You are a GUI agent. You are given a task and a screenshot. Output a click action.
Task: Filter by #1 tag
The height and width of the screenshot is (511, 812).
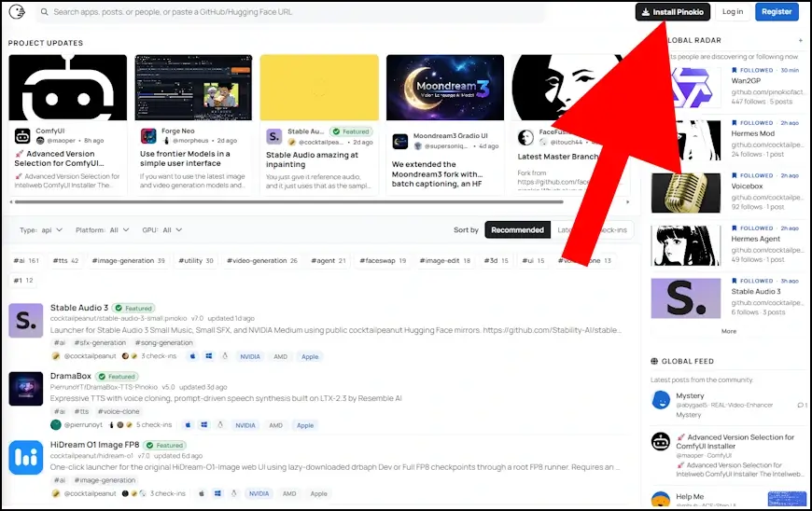[x=23, y=281]
